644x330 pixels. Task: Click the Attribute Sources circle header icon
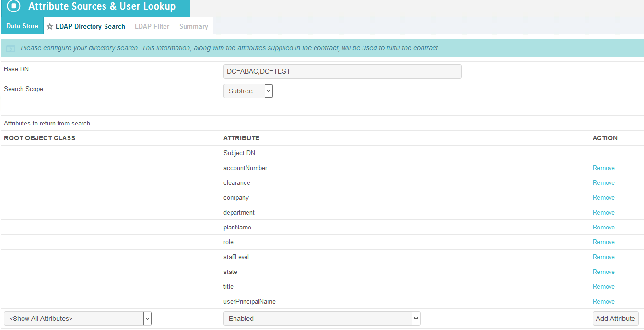(14, 6)
